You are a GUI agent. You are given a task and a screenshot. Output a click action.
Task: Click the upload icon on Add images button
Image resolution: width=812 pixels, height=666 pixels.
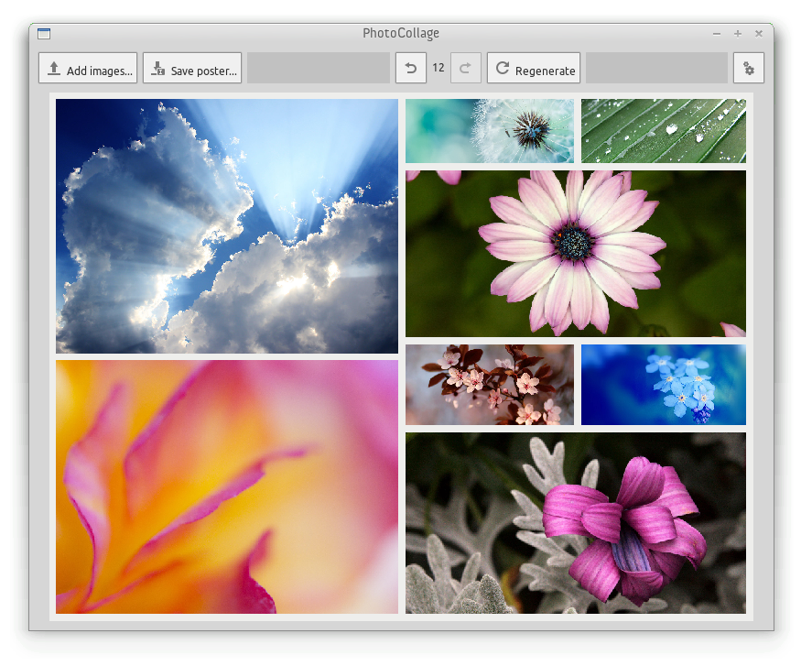(52, 67)
